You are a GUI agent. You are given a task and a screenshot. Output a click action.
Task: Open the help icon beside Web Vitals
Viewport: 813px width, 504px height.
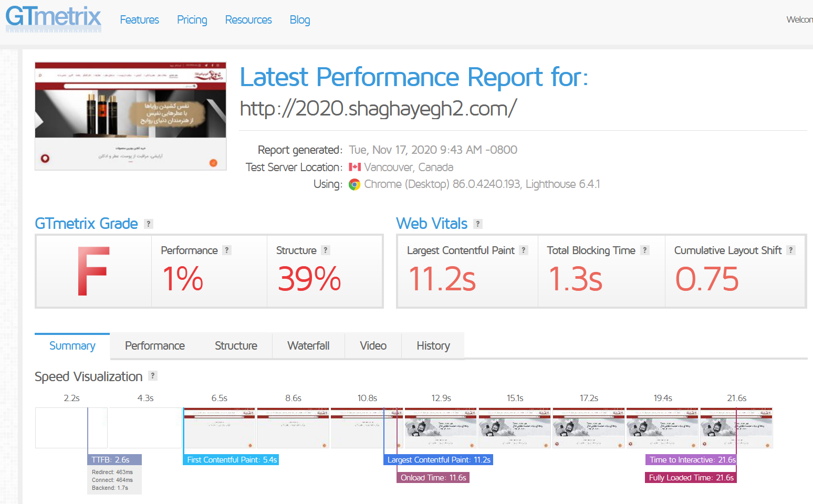point(477,224)
